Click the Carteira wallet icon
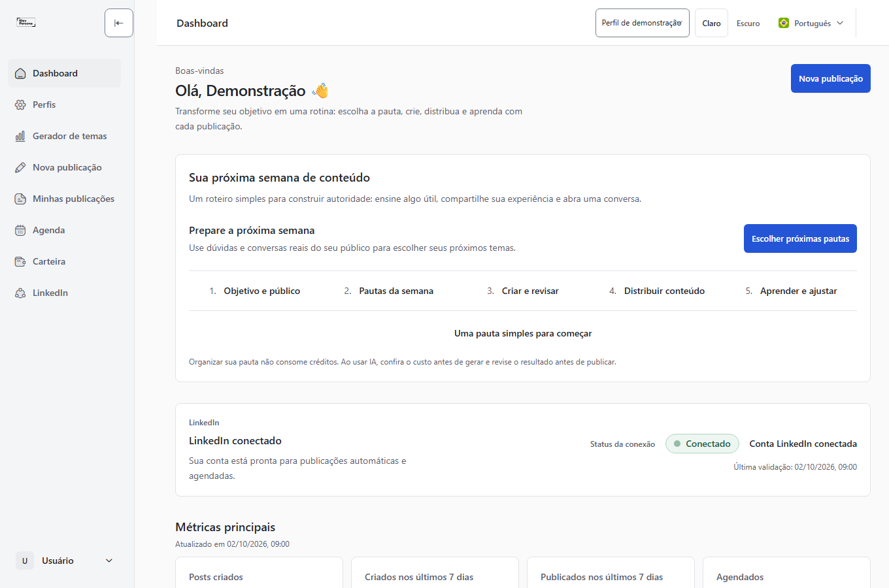The height and width of the screenshot is (588, 889). tap(20, 261)
